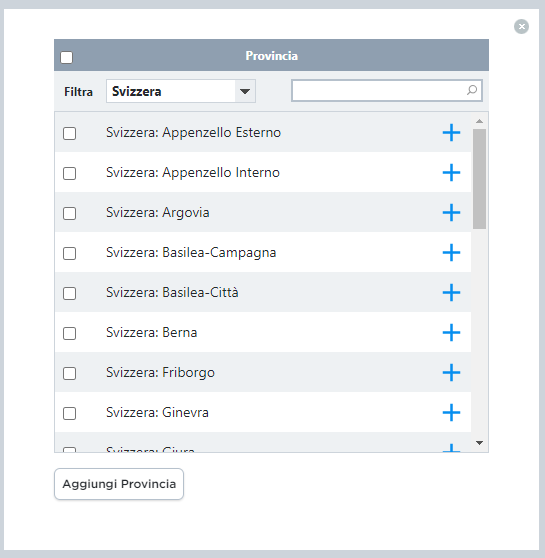Click plus icon next to Basilea-Città
The image size is (545, 558).
[451, 293]
